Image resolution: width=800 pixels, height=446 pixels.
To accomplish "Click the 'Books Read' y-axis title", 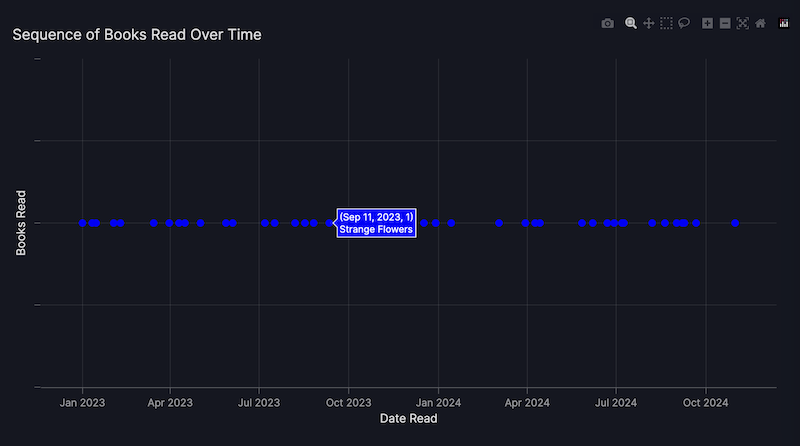I will [21, 223].
